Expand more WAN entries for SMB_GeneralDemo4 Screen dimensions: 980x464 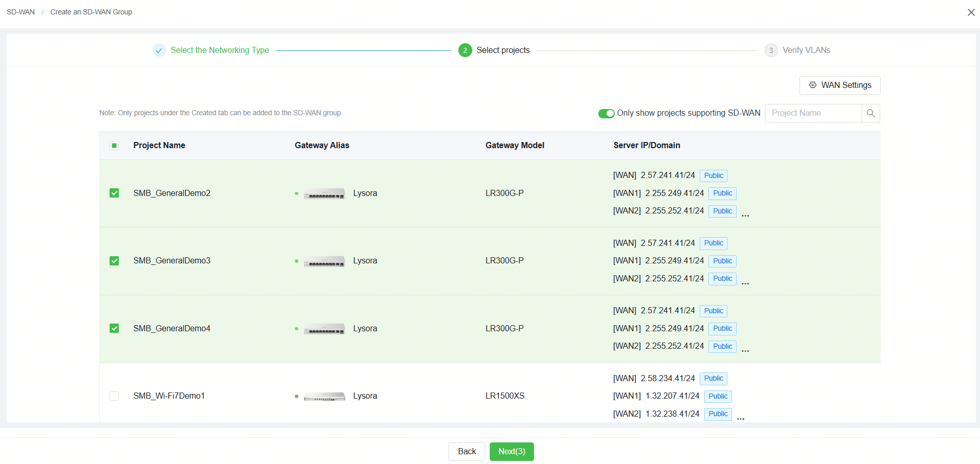(x=745, y=351)
